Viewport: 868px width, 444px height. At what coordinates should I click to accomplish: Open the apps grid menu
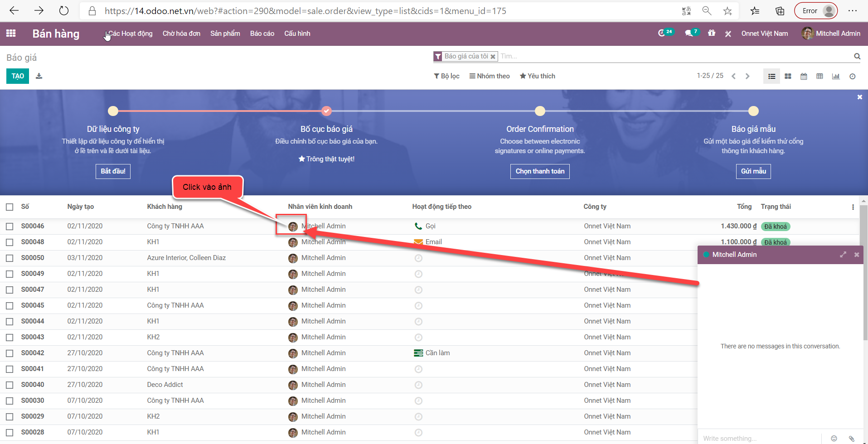(11, 33)
